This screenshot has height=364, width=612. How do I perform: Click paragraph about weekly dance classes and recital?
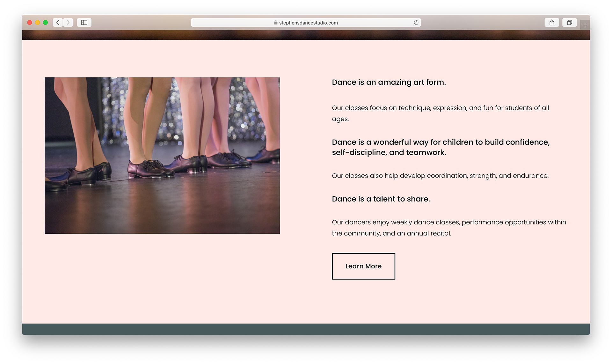[449, 228]
